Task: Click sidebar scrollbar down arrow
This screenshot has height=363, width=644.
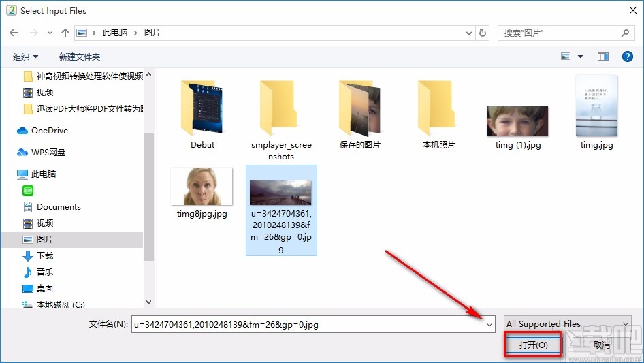Action: tap(148, 302)
